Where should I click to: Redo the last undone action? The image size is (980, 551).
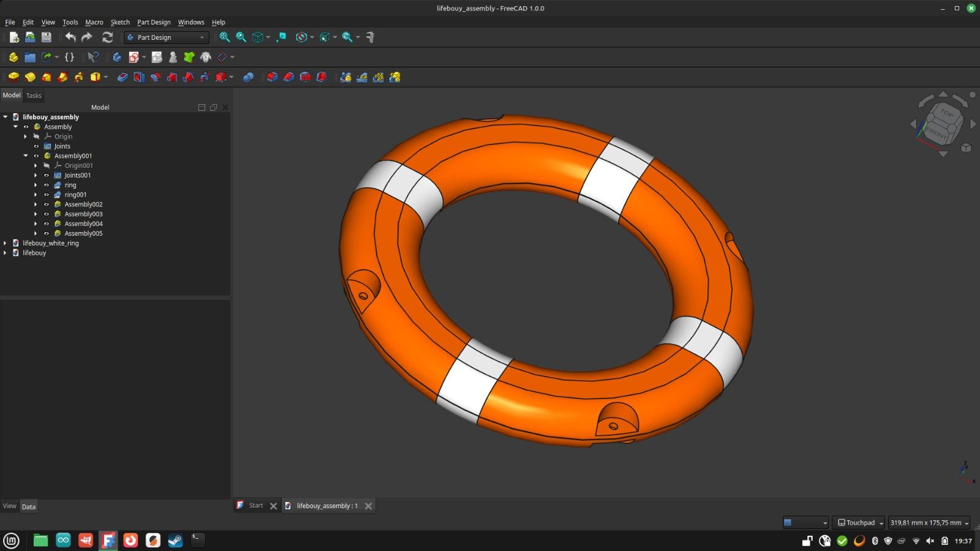pyautogui.click(x=87, y=37)
